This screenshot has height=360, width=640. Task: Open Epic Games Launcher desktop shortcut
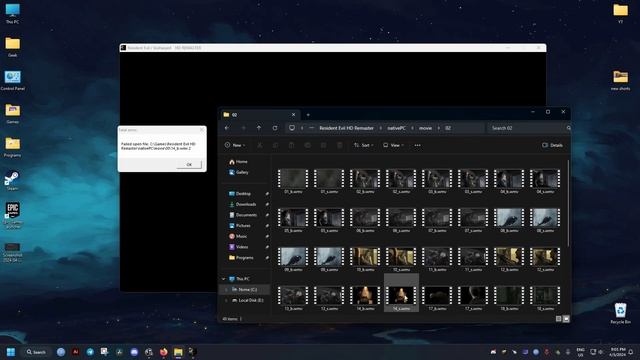click(12, 215)
